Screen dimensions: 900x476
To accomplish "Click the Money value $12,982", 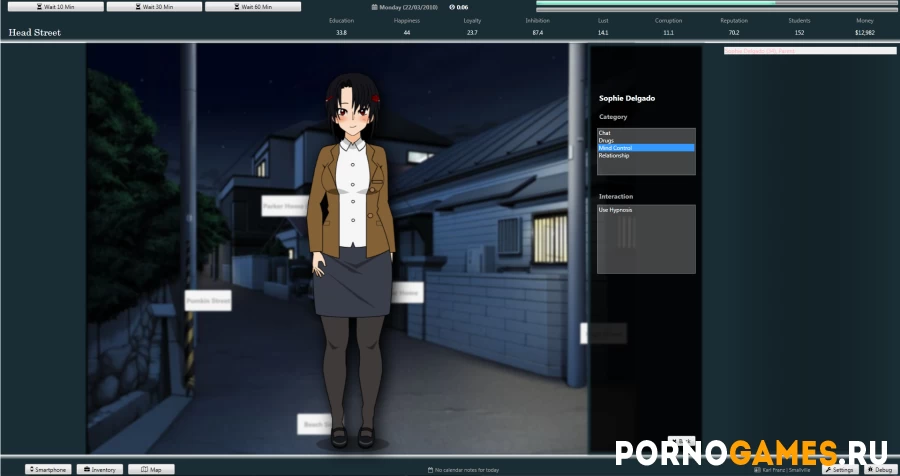I will tap(864, 33).
